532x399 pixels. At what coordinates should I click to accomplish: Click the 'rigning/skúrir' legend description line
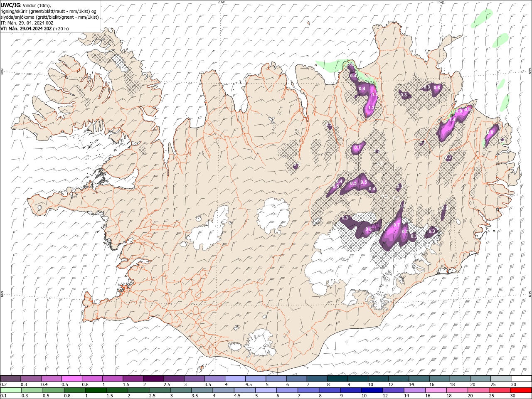pos(49,11)
